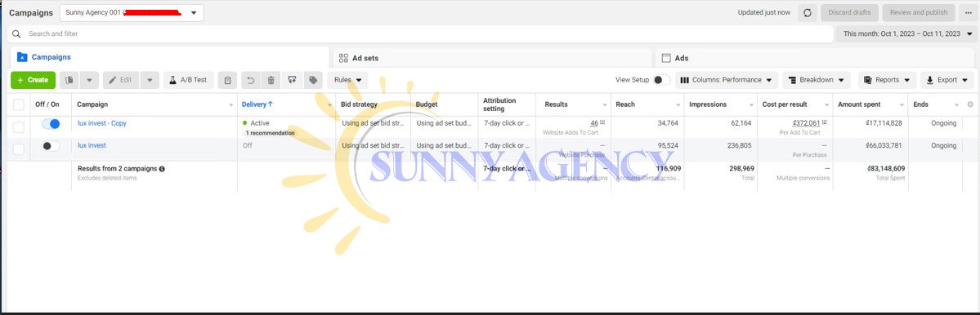Click the Search and filter field
The image size is (980, 315).
(x=420, y=33)
